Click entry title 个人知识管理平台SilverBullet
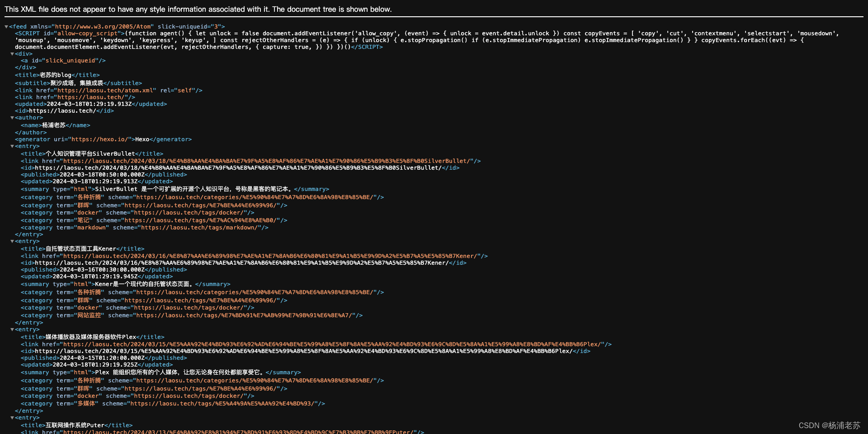This screenshot has height=434, width=868. (90, 154)
